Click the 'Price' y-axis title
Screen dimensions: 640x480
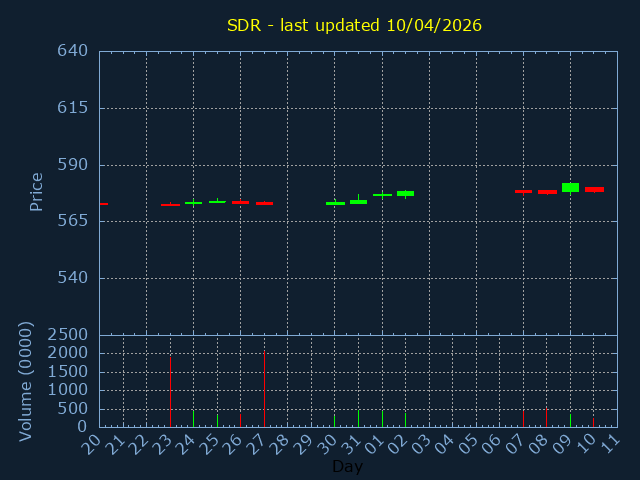[x=37, y=191]
